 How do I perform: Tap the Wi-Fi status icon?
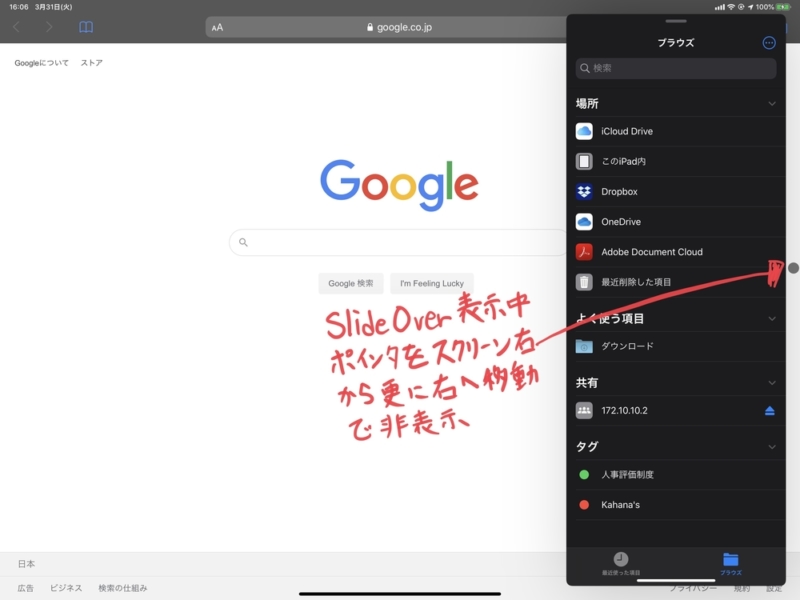[731, 7]
